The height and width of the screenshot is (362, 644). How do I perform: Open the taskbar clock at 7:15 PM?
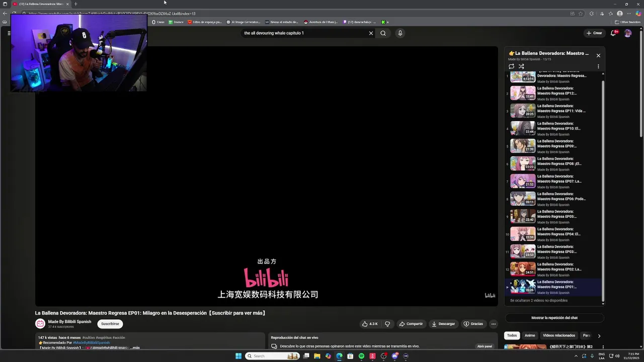630,356
